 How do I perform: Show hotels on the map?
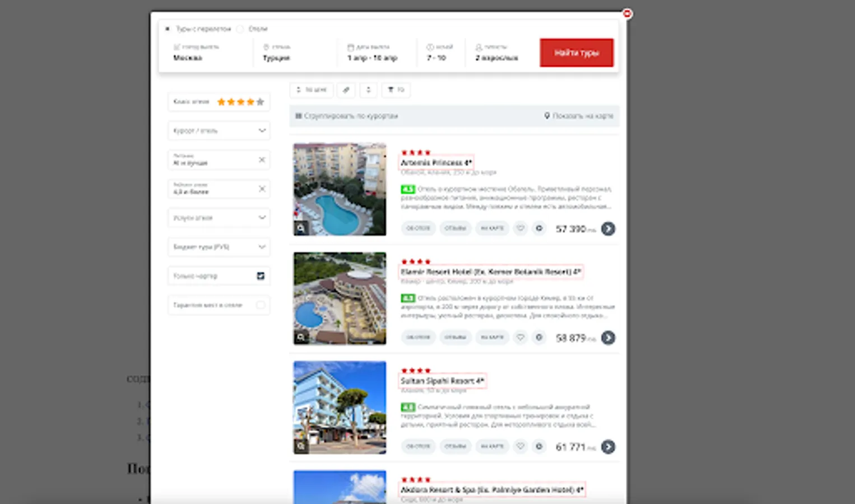point(579,116)
